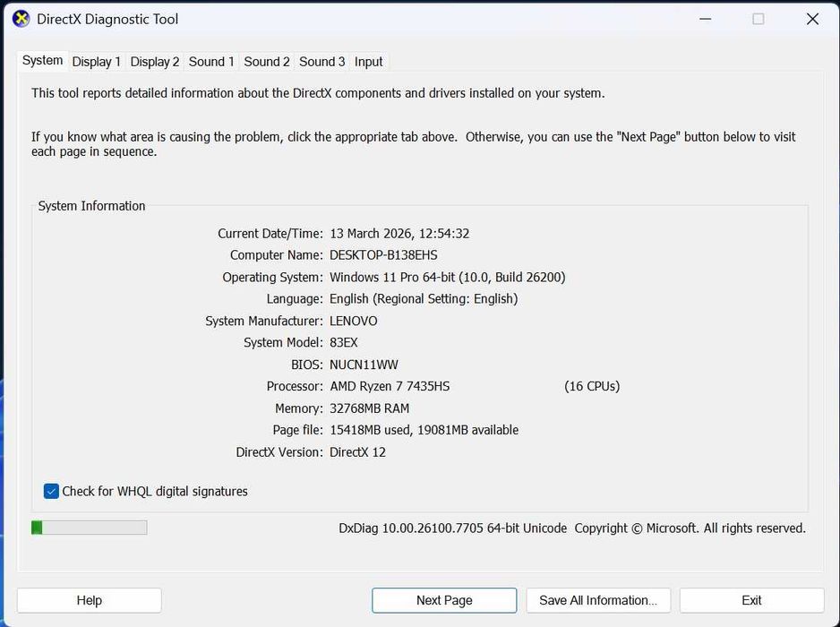This screenshot has height=627, width=840.
Task: Open the Display 1 tab
Action: tap(97, 62)
